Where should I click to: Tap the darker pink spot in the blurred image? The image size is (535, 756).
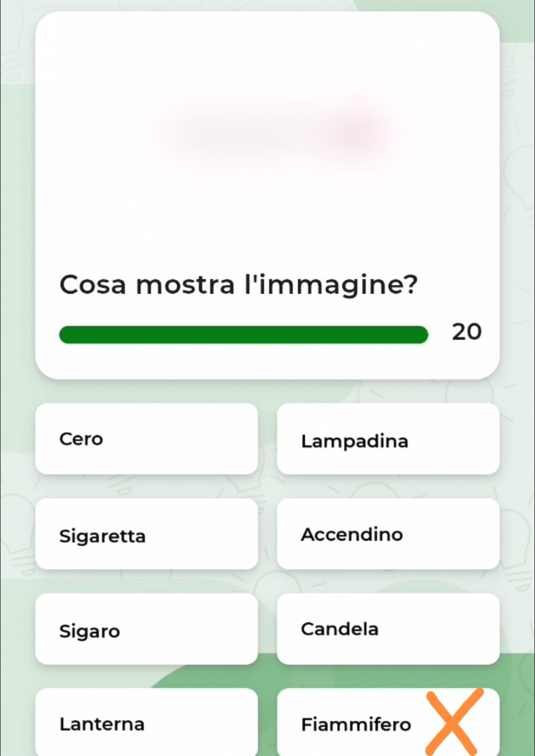click(355, 131)
